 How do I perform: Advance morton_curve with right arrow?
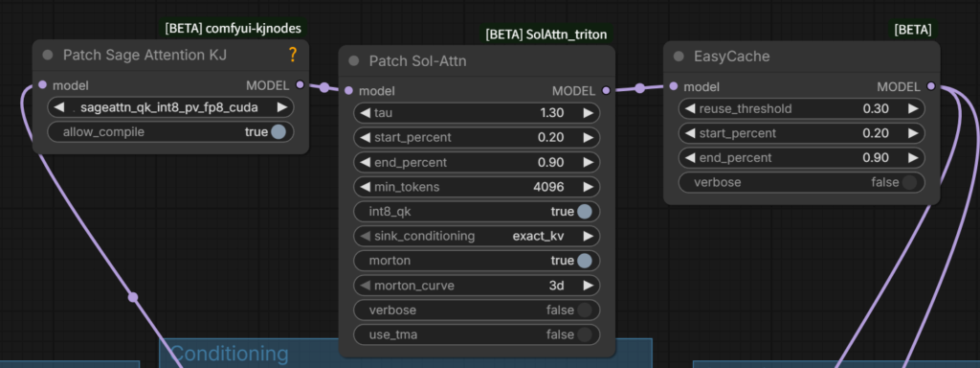(589, 286)
